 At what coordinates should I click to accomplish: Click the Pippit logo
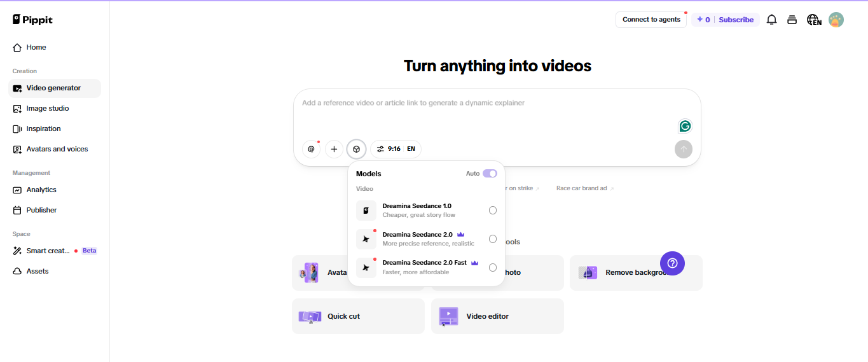pos(32,20)
